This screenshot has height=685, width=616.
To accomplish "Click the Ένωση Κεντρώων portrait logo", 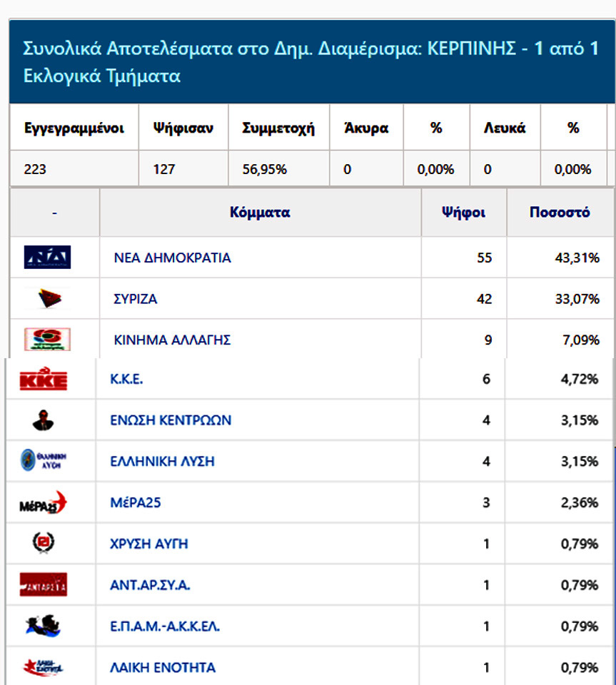I will [x=44, y=420].
